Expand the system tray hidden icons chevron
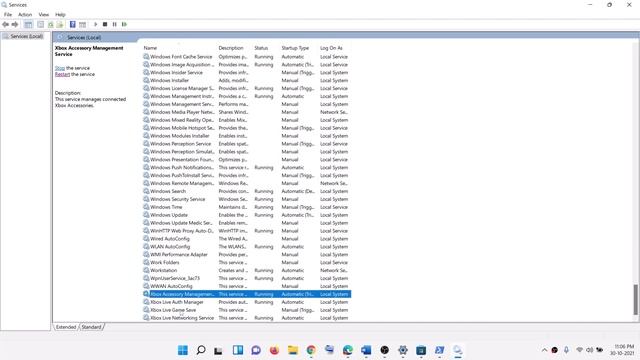Screen dimensions: 640x360 pos(544,350)
